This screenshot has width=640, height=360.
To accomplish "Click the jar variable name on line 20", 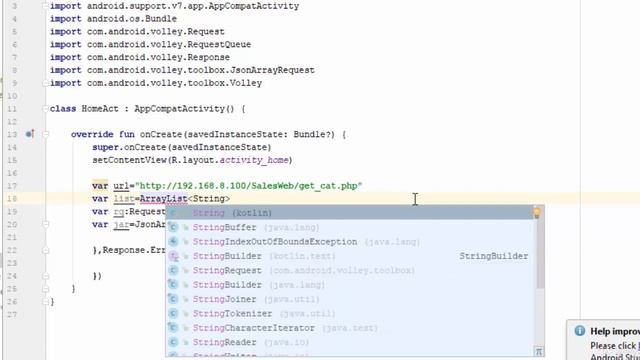I will 121,224.
